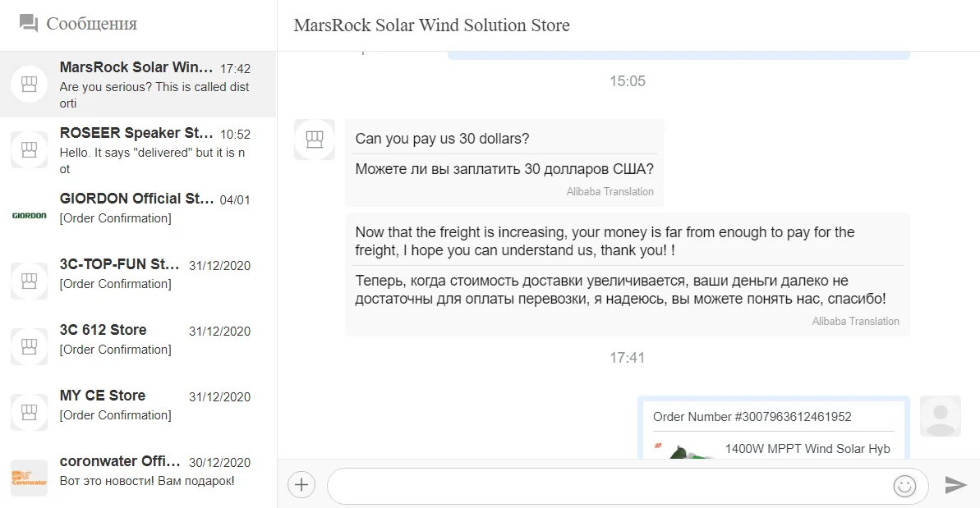Click [Order Confirmation] under MY CE Store

pyautogui.click(x=116, y=414)
